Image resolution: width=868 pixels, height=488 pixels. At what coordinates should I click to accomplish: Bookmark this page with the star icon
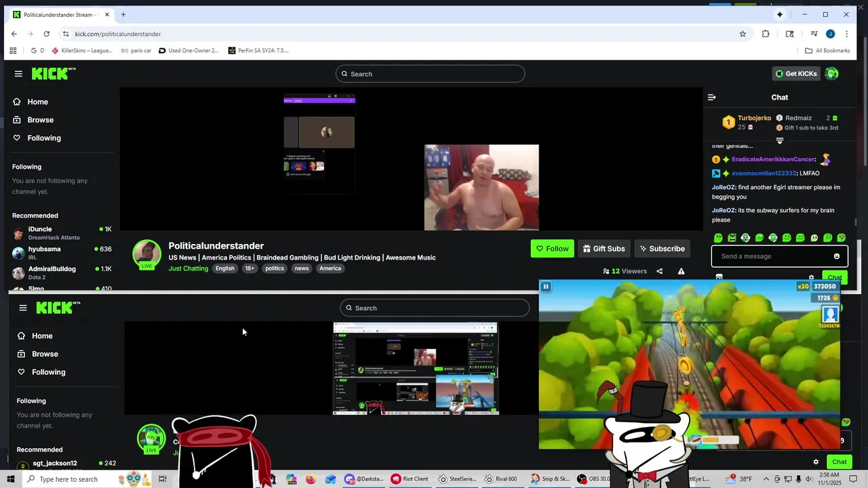743,34
